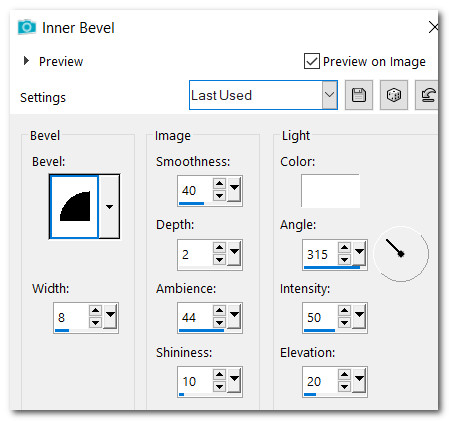Increase Shininess with the up arrow
The width and height of the screenshot is (449, 421).
coord(219,375)
